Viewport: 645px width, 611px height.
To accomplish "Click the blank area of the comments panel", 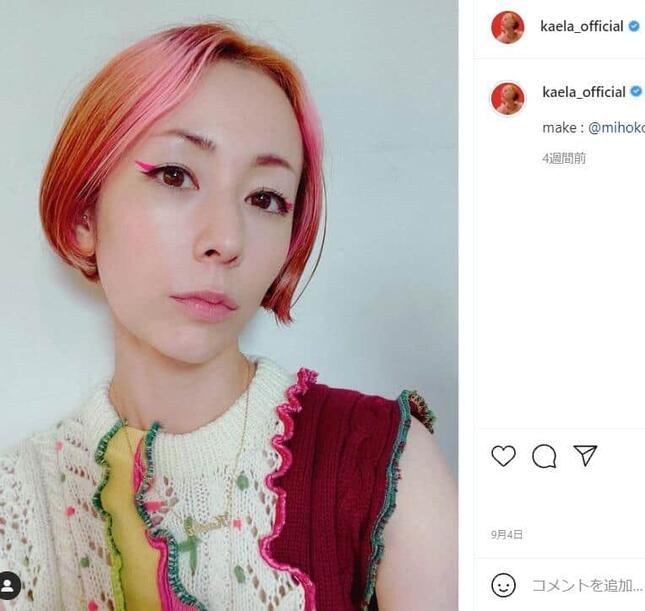I will (559, 296).
